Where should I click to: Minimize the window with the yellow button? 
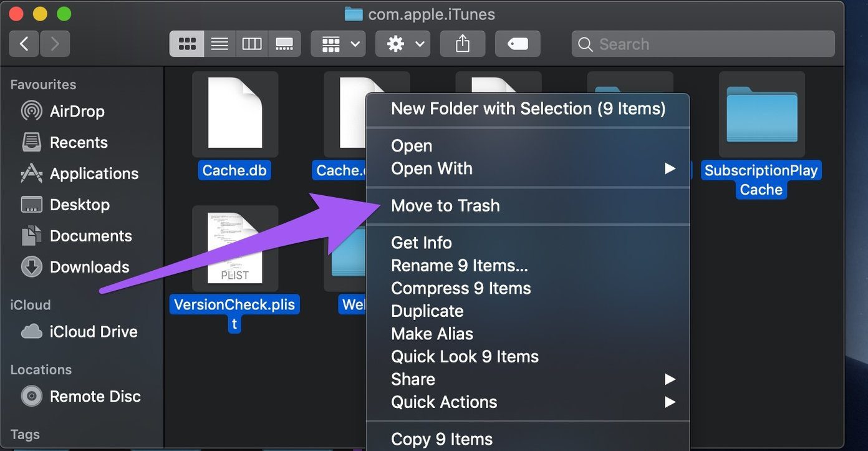click(40, 14)
